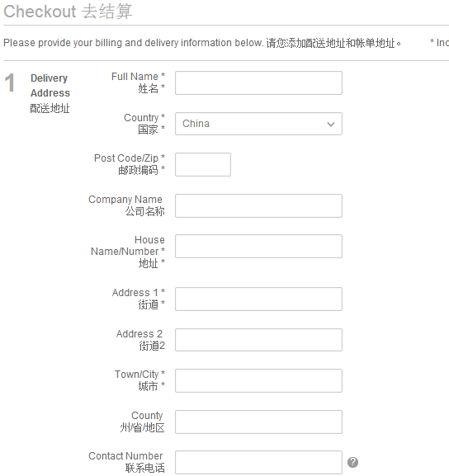Viewport: 449px width, 476px height.
Task: Focus the House Name/Number input
Action: click(258, 246)
